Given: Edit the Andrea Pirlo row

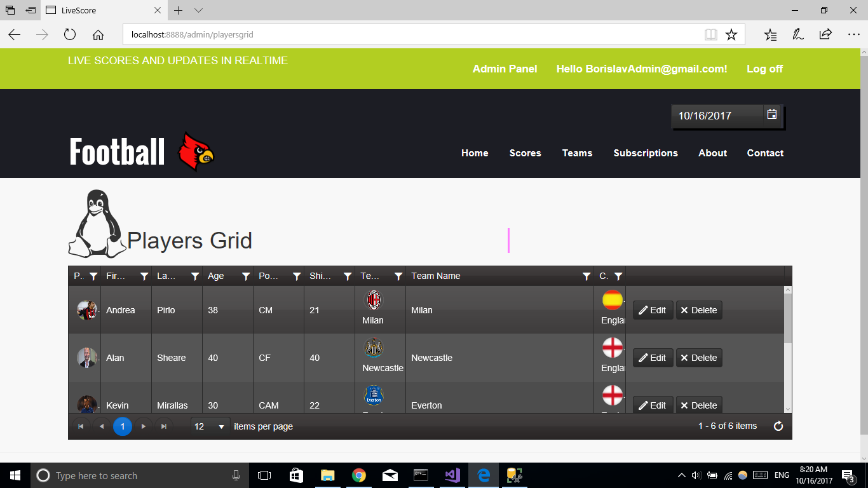Looking at the screenshot, I should point(653,310).
